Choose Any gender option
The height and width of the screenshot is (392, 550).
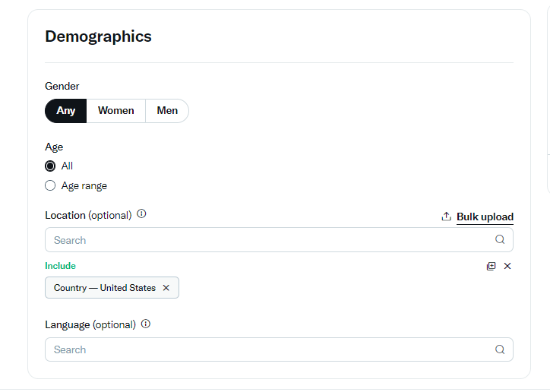(66, 111)
